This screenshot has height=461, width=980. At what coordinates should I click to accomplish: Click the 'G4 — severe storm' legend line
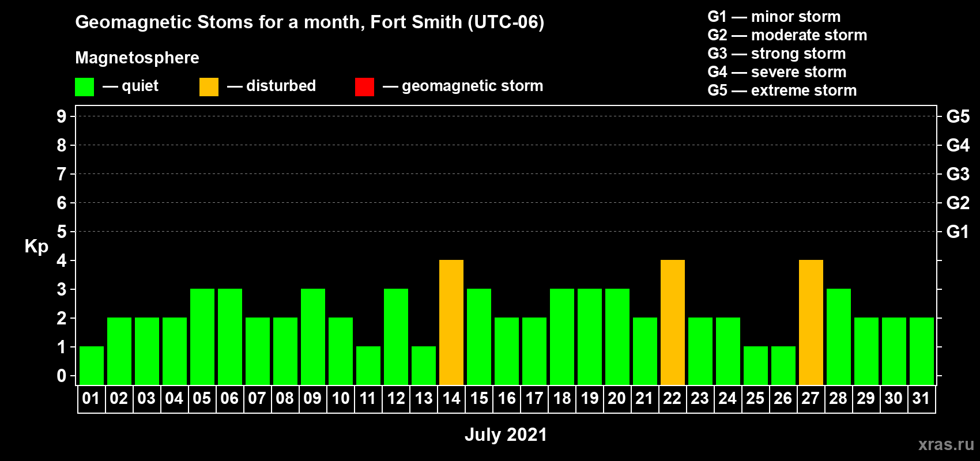click(777, 72)
